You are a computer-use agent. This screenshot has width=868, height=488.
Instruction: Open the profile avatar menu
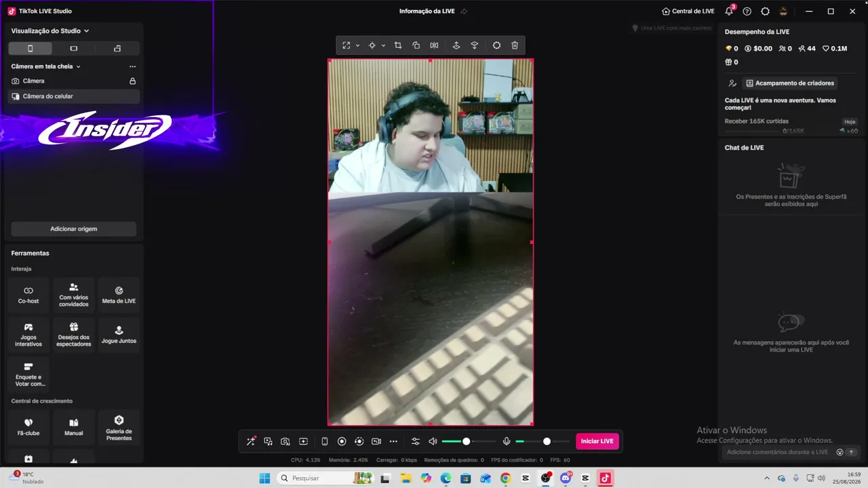click(783, 12)
